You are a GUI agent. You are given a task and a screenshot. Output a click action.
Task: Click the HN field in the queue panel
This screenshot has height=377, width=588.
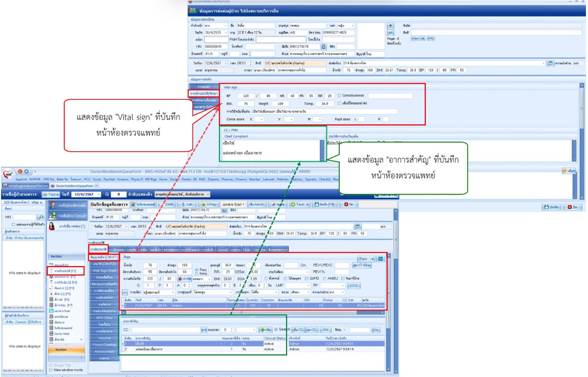click(x=24, y=217)
